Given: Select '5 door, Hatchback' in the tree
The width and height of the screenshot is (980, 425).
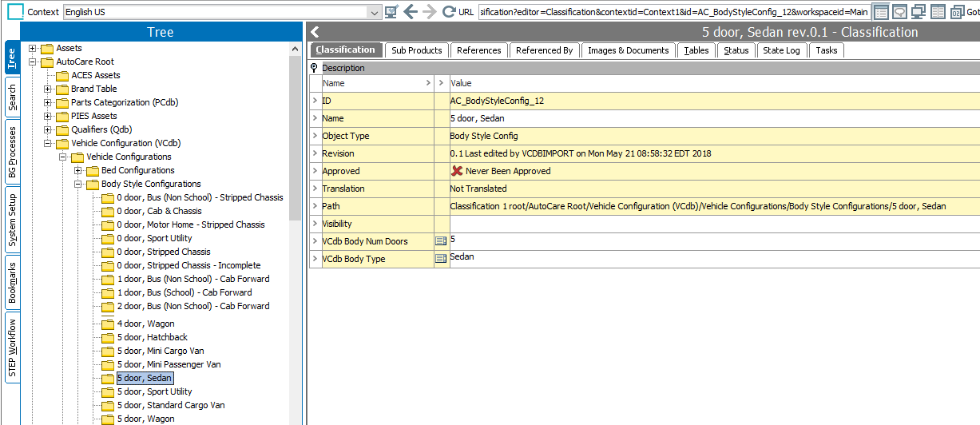Looking at the screenshot, I should point(152,338).
